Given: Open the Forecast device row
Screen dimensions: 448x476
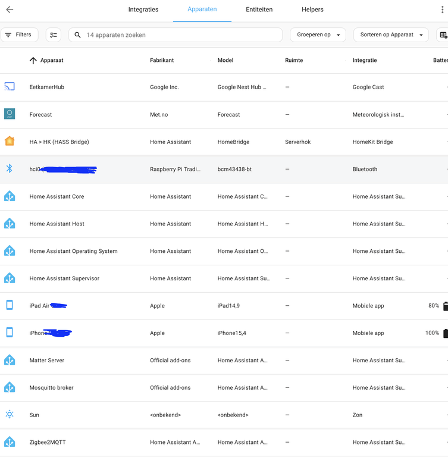Looking at the screenshot, I should (x=224, y=114).
